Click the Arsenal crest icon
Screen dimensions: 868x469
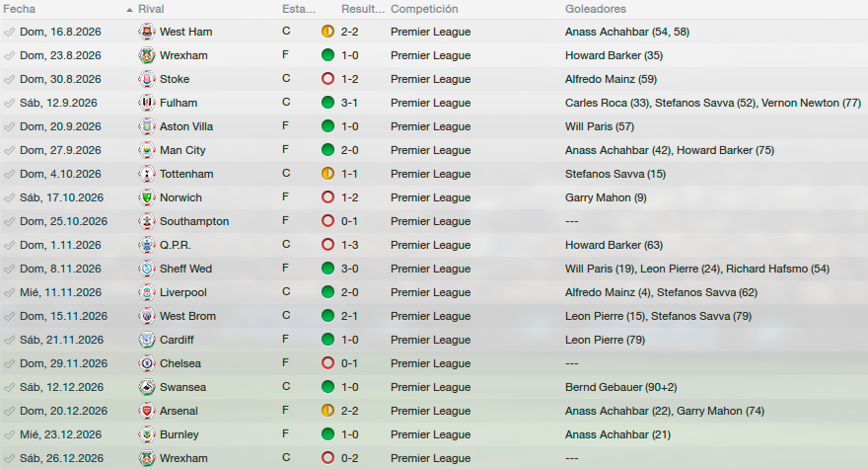pos(147,411)
